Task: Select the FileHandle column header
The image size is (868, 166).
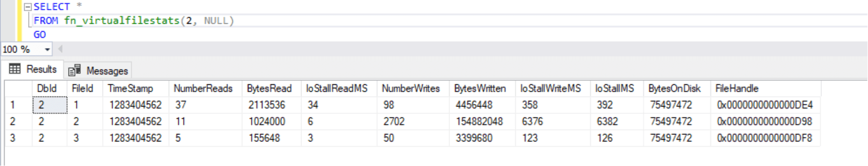Action: coord(737,89)
